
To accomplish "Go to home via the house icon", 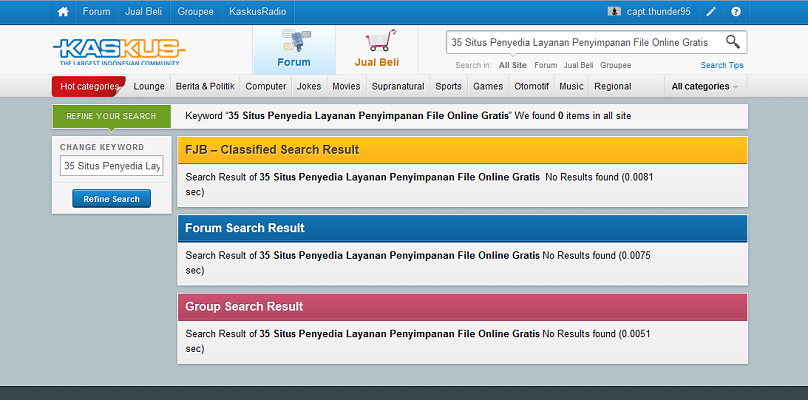I will (x=63, y=12).
